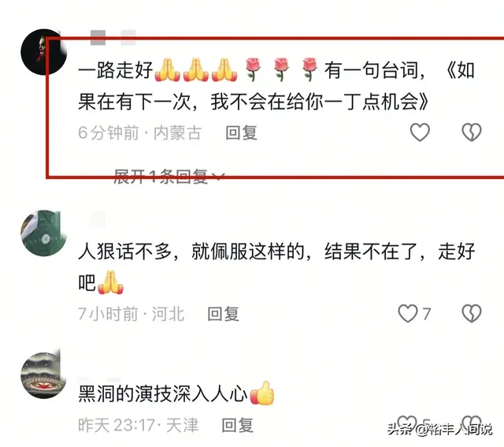Open the green avatar profile of Hebei commenter
Viewport: 504px width, 447px height.
[44, 233]
